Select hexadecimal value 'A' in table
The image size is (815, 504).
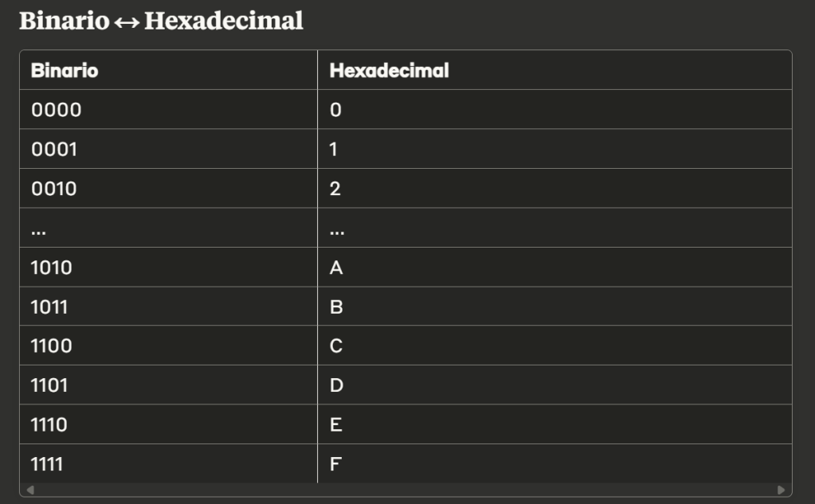(x=336, y=268)
